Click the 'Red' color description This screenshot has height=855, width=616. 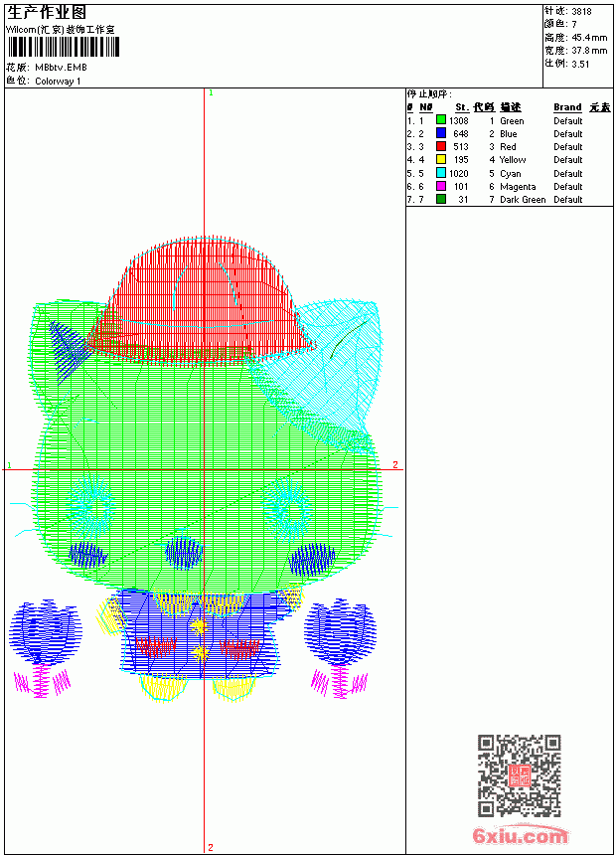(508, 147)
